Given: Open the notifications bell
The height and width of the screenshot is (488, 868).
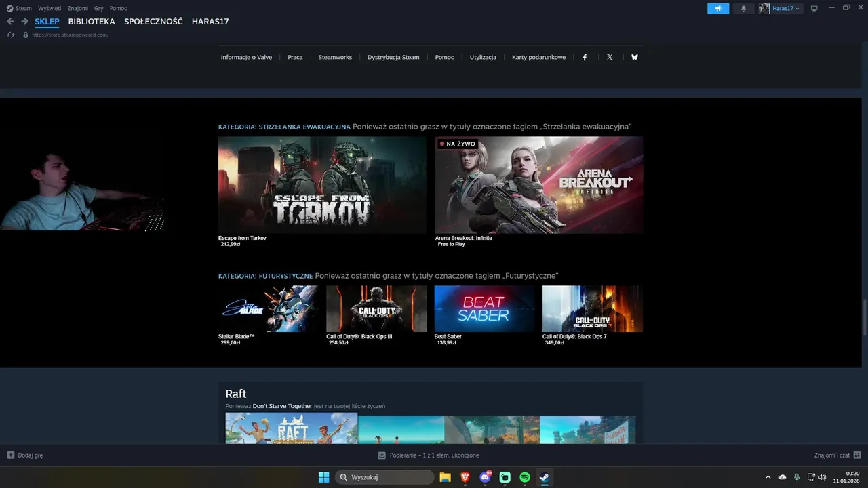Looking at the screenshot, I should point(743,8).
